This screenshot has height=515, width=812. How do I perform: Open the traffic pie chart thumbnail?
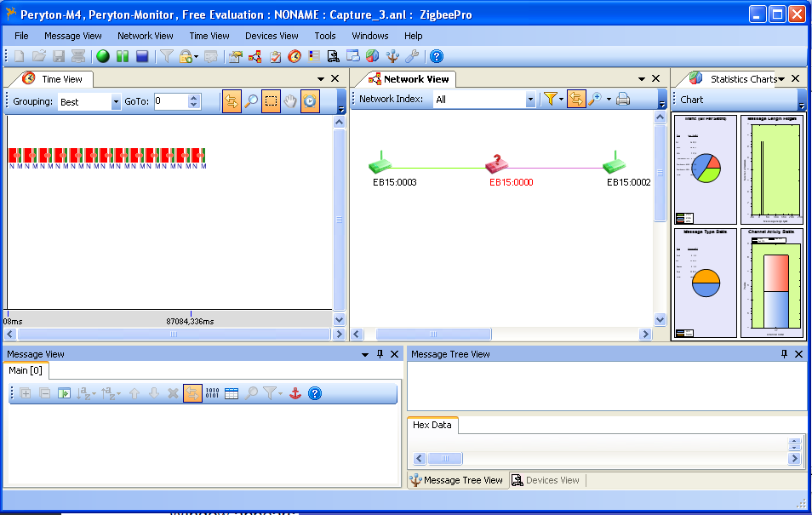pos(705,169)
